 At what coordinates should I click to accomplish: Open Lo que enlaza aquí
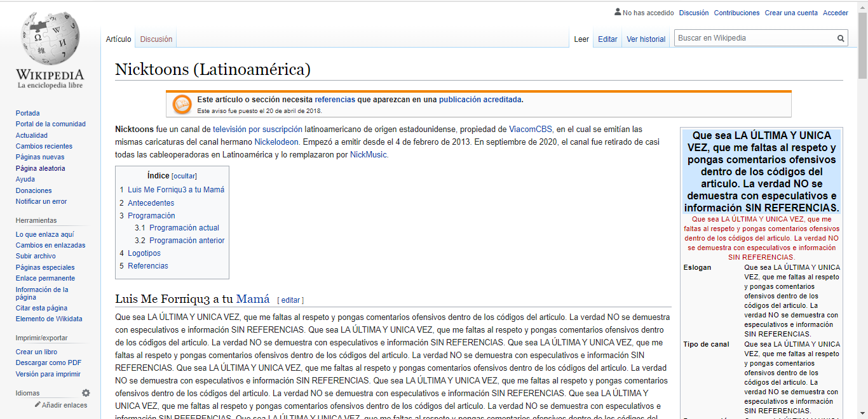pos(45,234)
